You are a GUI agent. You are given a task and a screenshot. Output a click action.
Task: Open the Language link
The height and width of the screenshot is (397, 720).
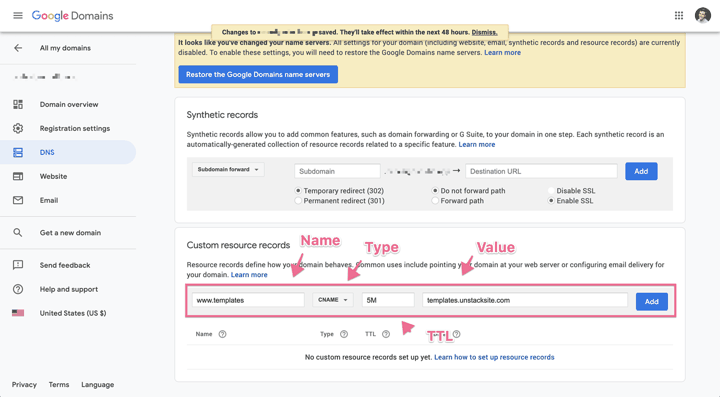click(97, 385)
